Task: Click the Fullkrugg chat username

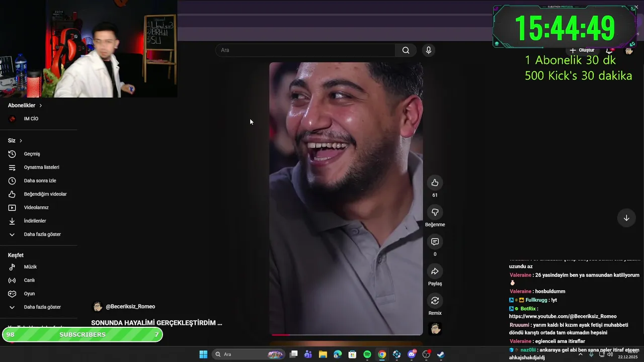Action: 536,300
